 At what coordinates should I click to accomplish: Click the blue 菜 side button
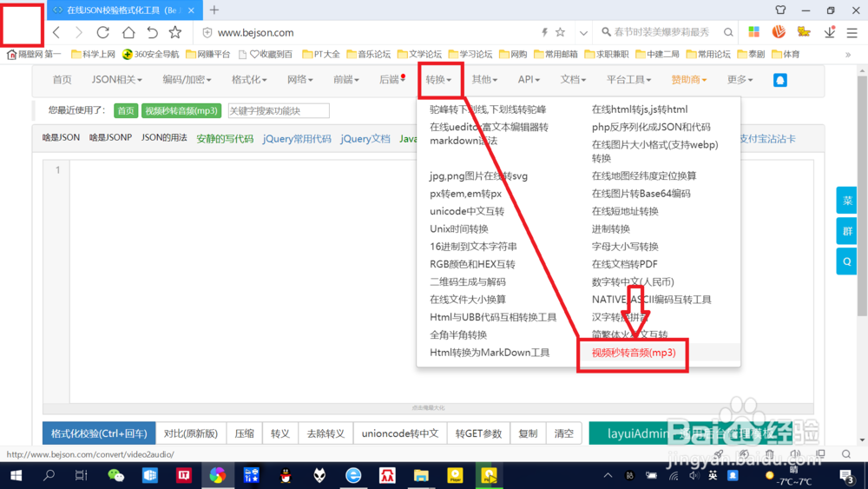[846, 201]
